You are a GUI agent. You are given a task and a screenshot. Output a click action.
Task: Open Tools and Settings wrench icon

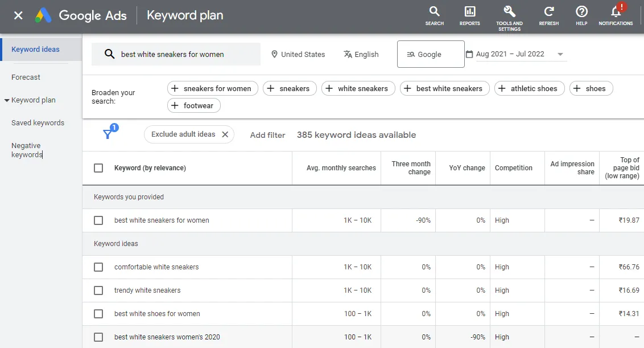[x=509, y=18]
